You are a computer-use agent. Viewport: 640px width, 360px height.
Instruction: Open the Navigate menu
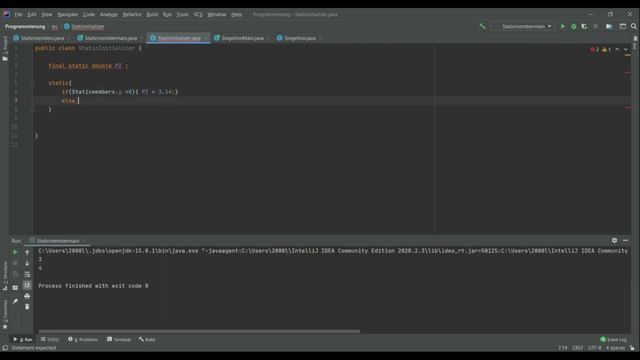67,14
